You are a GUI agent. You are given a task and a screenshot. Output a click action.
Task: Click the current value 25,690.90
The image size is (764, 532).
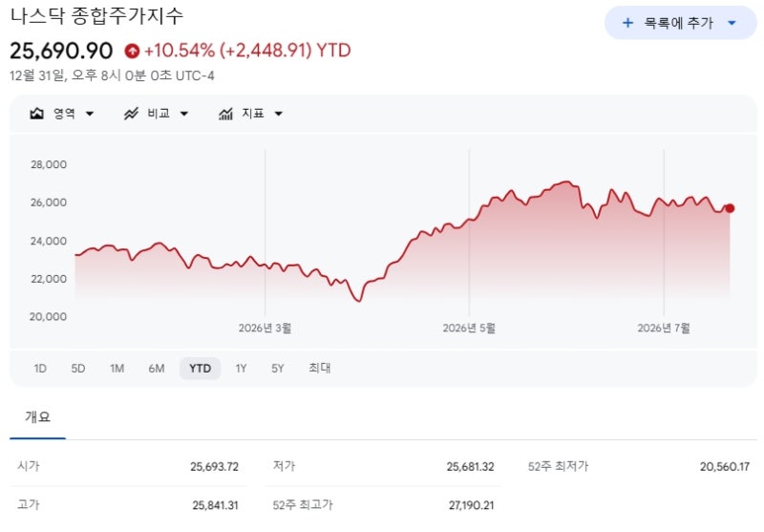click(61, 51)
